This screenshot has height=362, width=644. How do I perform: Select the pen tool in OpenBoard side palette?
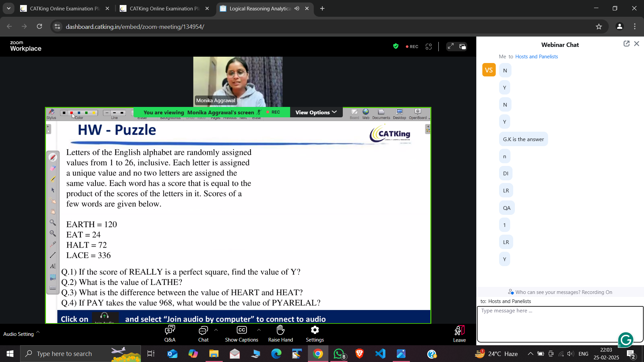(53, 157)
